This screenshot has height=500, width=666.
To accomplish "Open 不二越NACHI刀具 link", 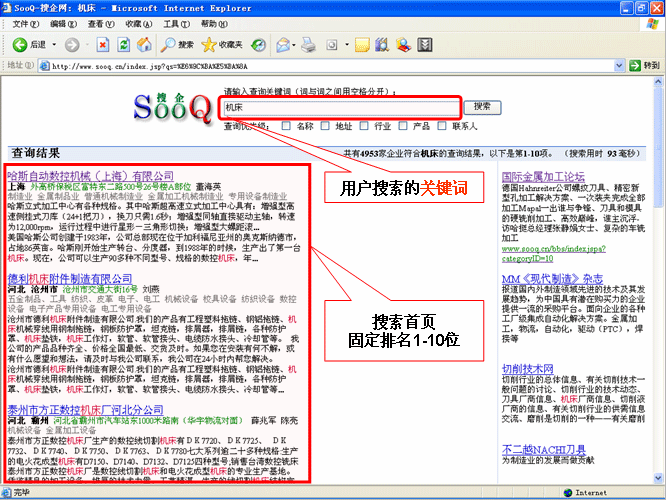I will point(544,449).
